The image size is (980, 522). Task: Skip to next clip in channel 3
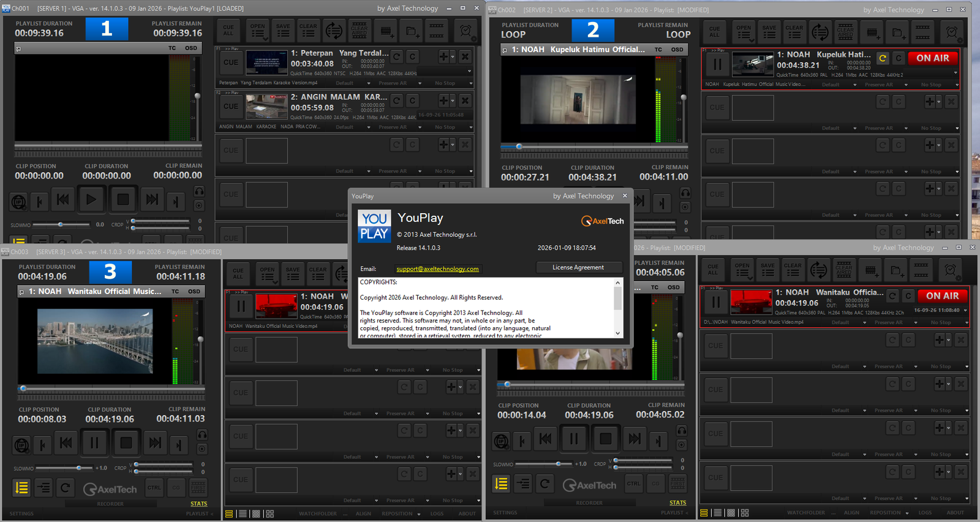pos(155,442)
